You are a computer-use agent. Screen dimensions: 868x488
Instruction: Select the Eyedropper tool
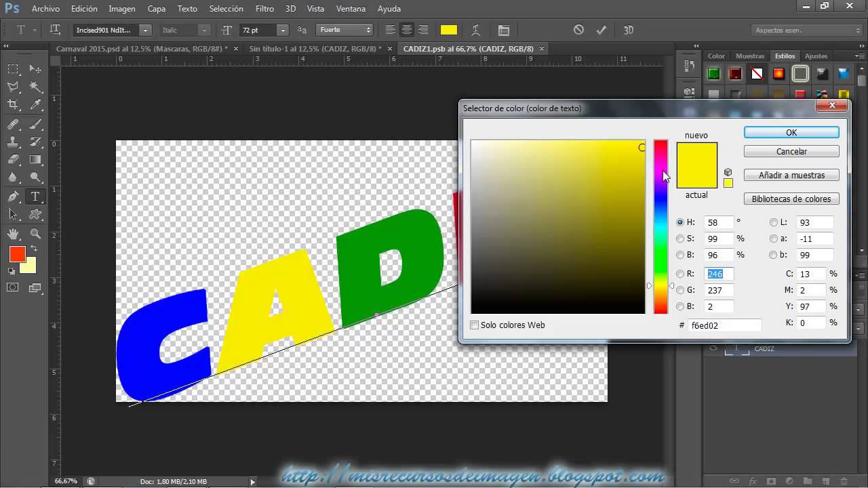[x=35, y=104]
